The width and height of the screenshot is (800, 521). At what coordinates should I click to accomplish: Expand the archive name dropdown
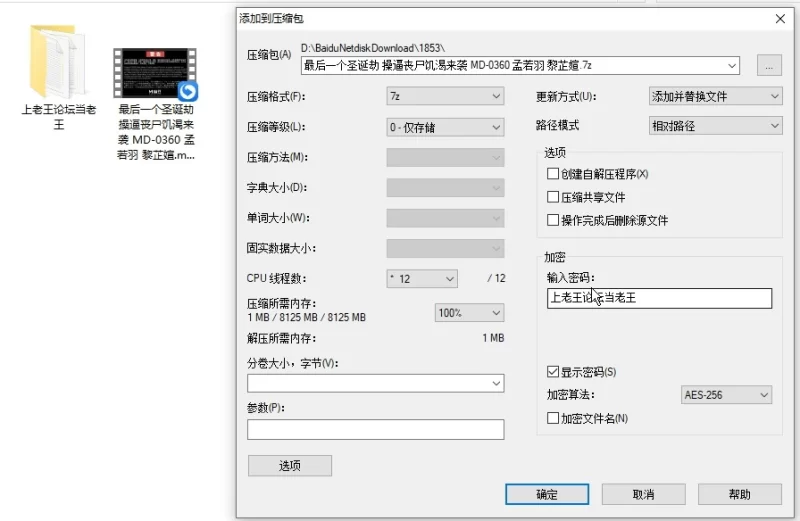[x=732, y=65]
